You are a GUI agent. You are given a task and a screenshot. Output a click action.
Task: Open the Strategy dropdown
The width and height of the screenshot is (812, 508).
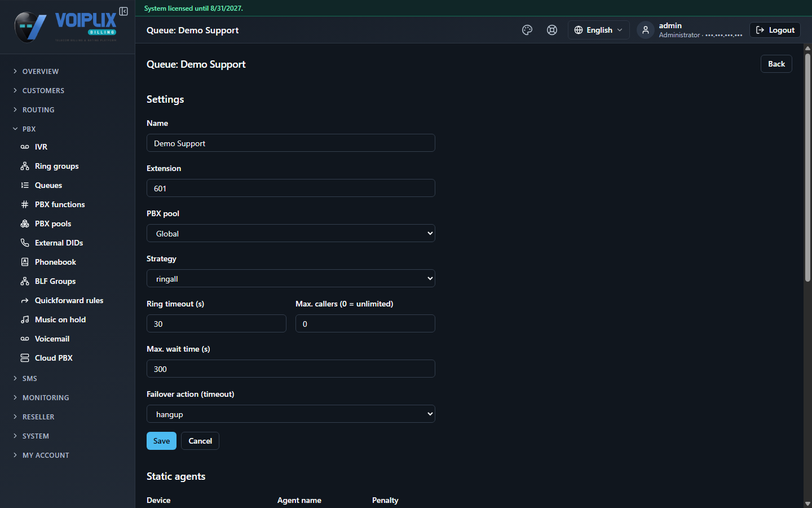[291, 278]
